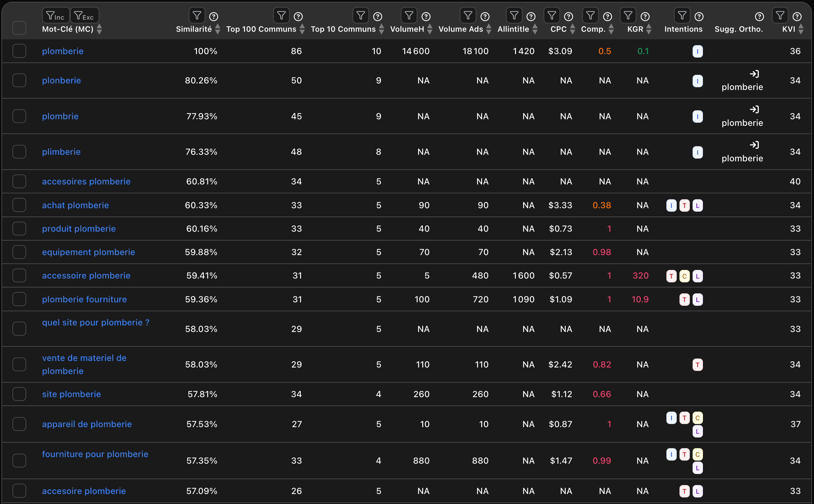Sort the Volume Ads column
This screenshot has height=504, width=814.
(489, 29)
